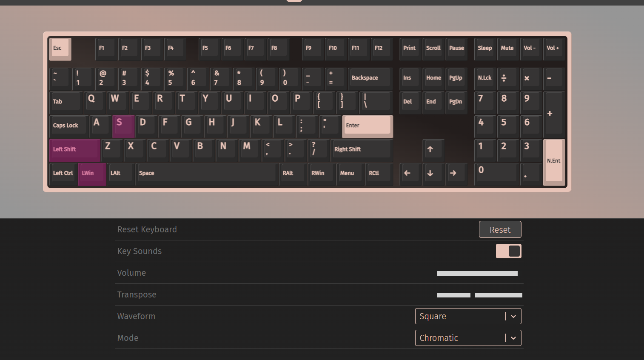The width and height of the screenshot is (644, 360).
Task: Click the highlighted S key
Action: point(123,126)
